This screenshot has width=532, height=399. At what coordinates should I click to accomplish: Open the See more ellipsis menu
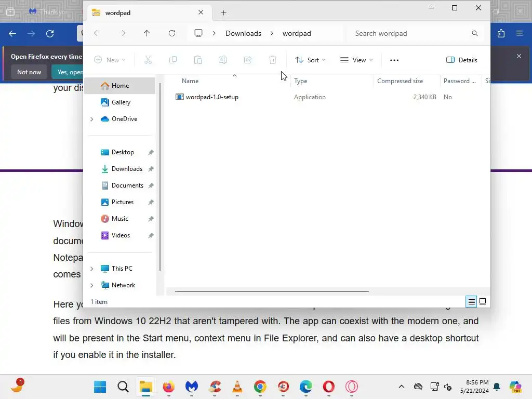[394, 60]
